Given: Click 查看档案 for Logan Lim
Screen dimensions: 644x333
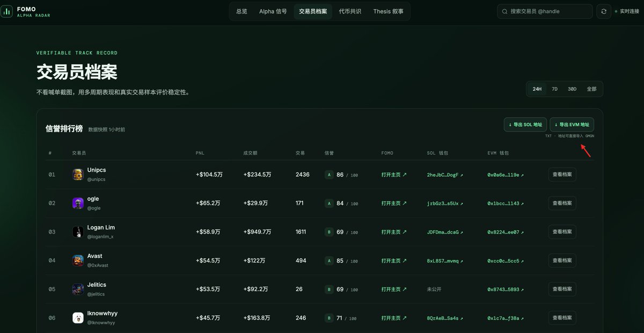Looking at the screenshot, I should 562,232.
